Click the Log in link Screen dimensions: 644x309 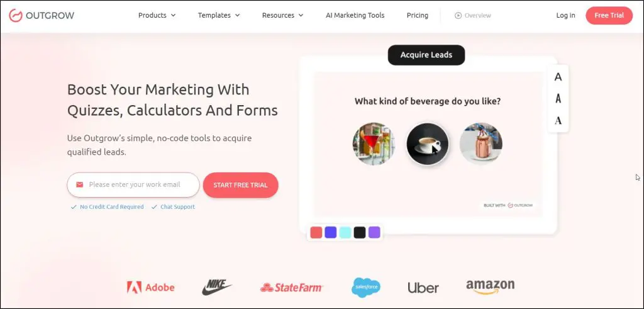pos(565,15)
